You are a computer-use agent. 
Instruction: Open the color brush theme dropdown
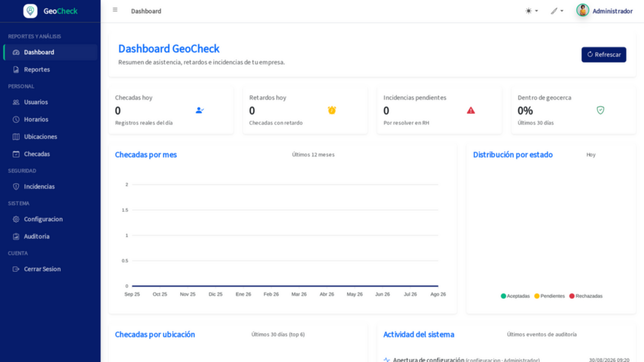[x=557, y=11]
